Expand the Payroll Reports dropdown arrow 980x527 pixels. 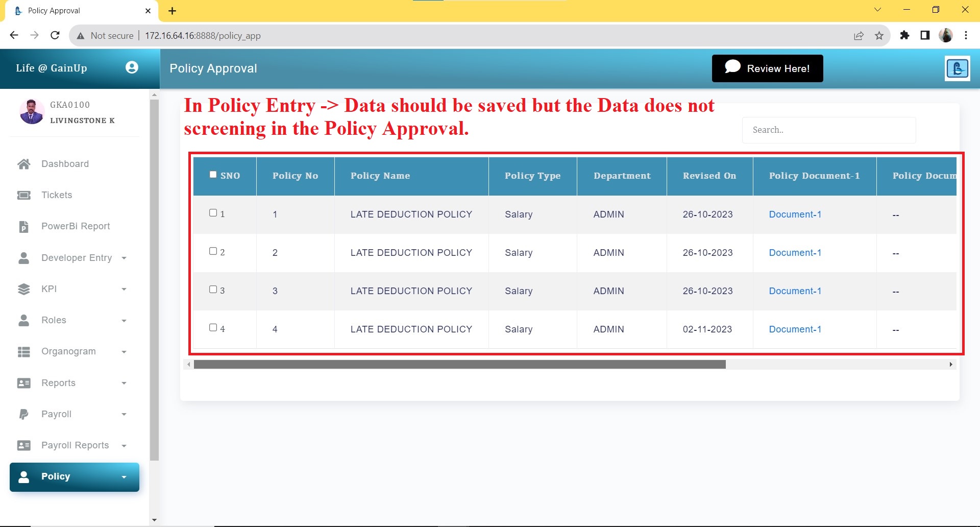coord(124,446)
